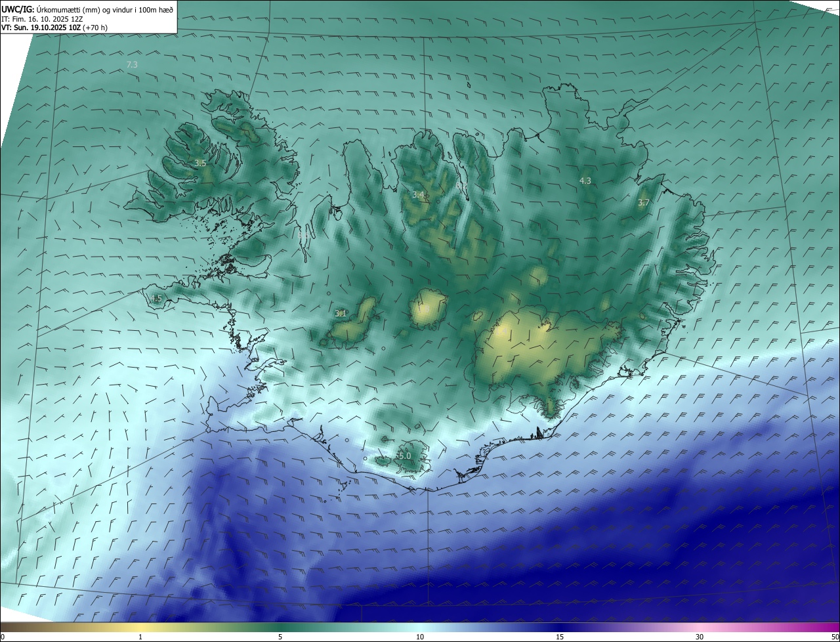Click the colorbar tick label 0
This screenshot has width=840, height=642.
[x=3, y=637]
